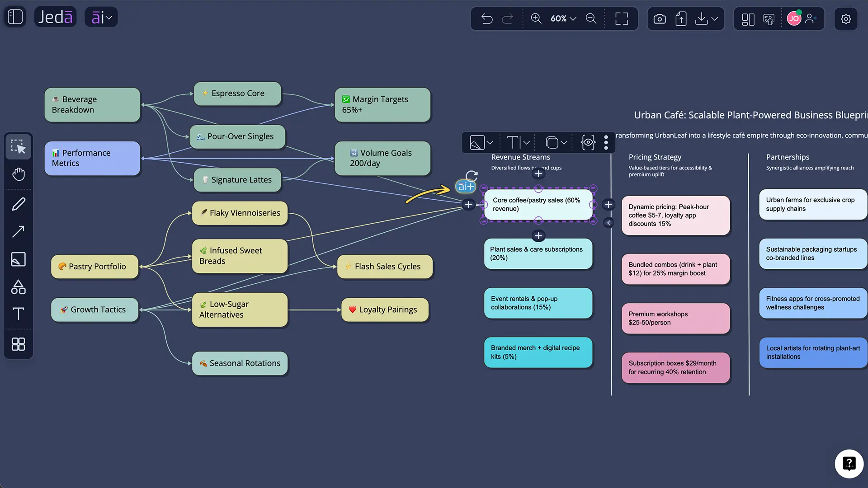Image resolution: width=868 pixels, height=488 pixels.
Task: Select the selection cursor tool
Action: point(19,146)
